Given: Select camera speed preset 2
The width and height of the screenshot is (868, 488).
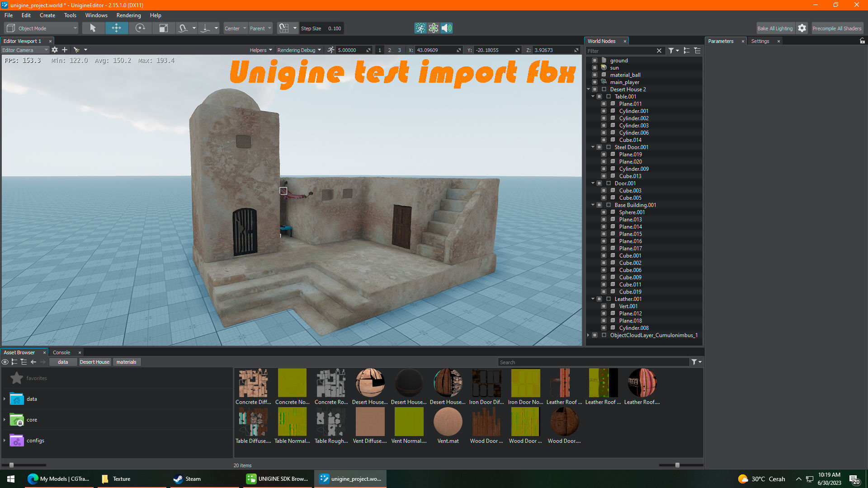Looking at the screenshot, I should 389,50.
